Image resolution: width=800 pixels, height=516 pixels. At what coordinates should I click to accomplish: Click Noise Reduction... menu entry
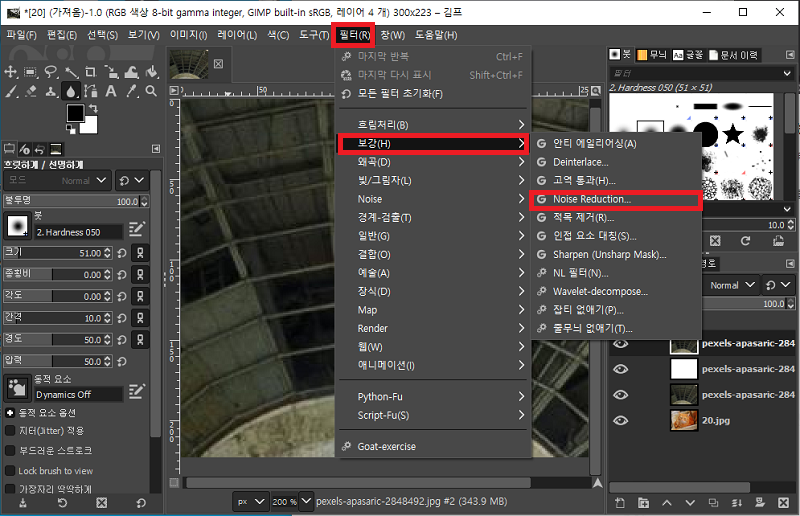615,200
